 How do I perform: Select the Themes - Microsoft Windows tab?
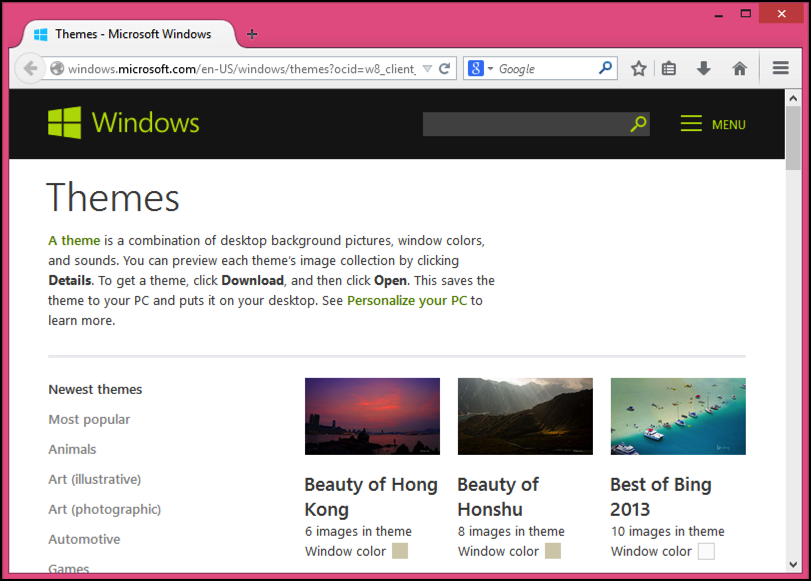[x=129, y=34]
